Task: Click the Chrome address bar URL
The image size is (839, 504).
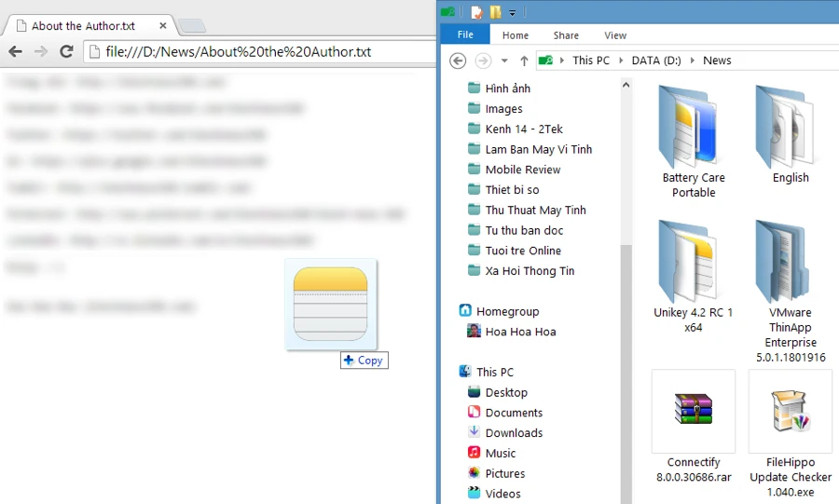Action: tap(239, 51)
